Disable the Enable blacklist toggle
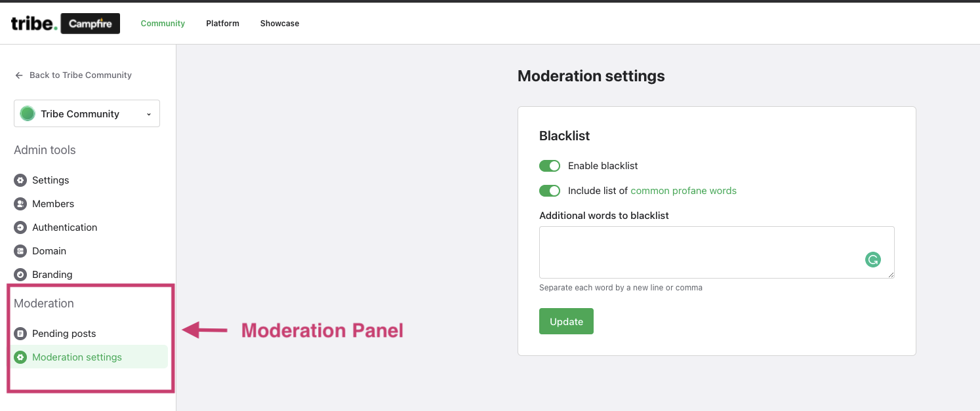Screen dimensions: 980x411 pyautogui.click(x=550, y=166)
